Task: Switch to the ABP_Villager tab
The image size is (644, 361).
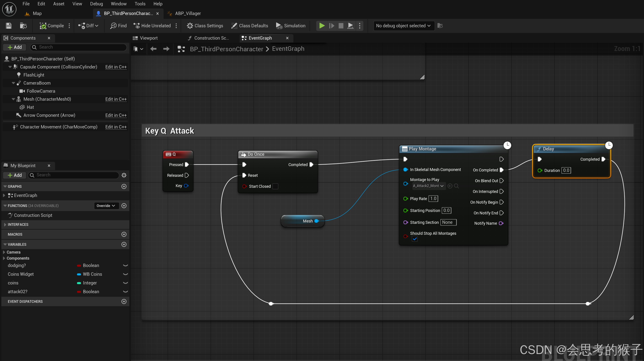Action: tap(188, 13)
